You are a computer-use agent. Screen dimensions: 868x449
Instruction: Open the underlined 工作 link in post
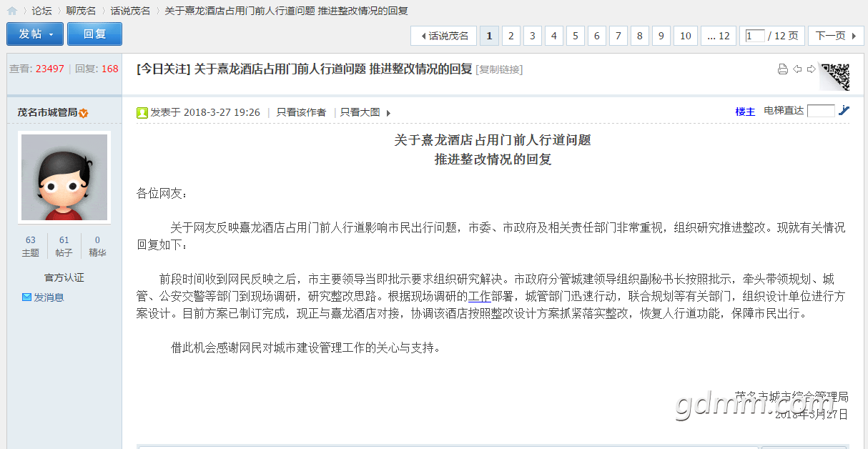point(479,296)
